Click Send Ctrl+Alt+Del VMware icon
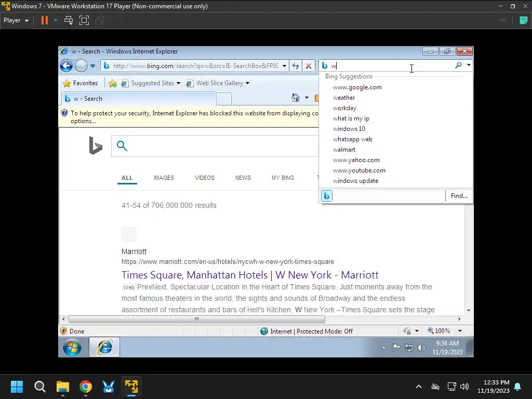This screenshot has width=532, height=399. click(x=69, y=20)
